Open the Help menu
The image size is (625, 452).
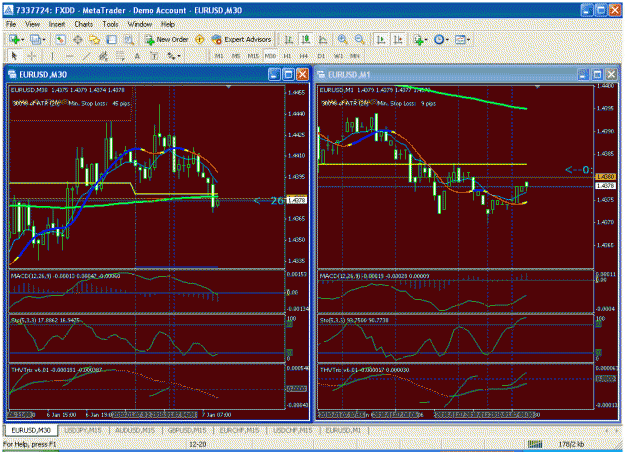(x=168, y=24)
